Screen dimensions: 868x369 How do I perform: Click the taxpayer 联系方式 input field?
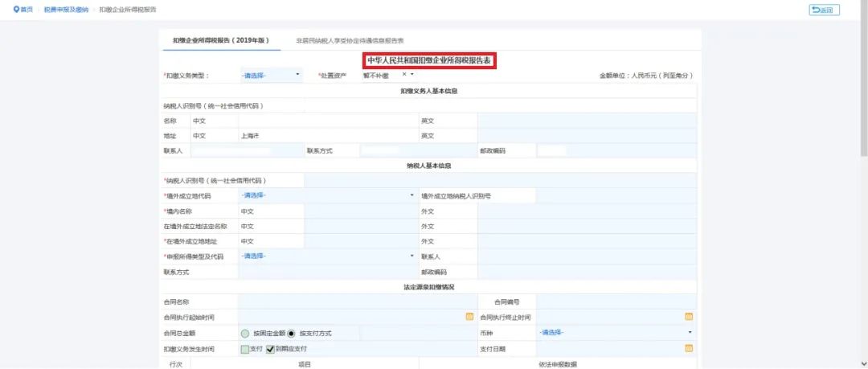[x=328, y=272]
